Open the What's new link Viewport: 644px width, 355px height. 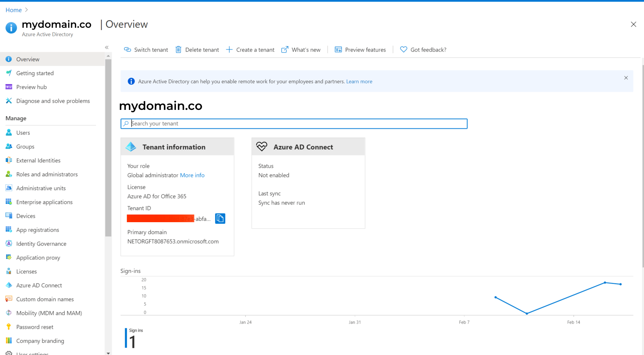(x=301, y=50)
